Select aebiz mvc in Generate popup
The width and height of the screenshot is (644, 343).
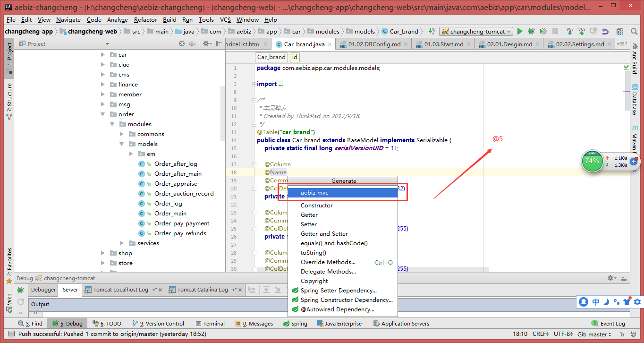pyautogui.click(x=314, y=193)
